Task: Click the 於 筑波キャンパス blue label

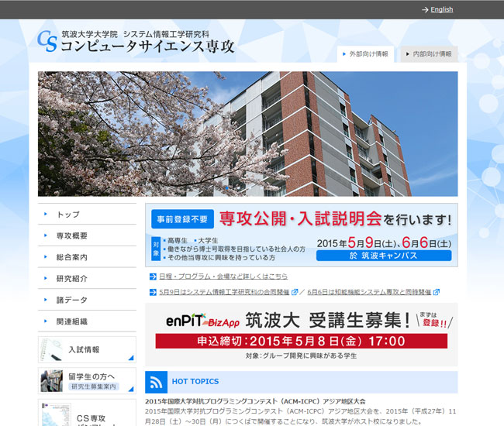Action: pos(384,256)
